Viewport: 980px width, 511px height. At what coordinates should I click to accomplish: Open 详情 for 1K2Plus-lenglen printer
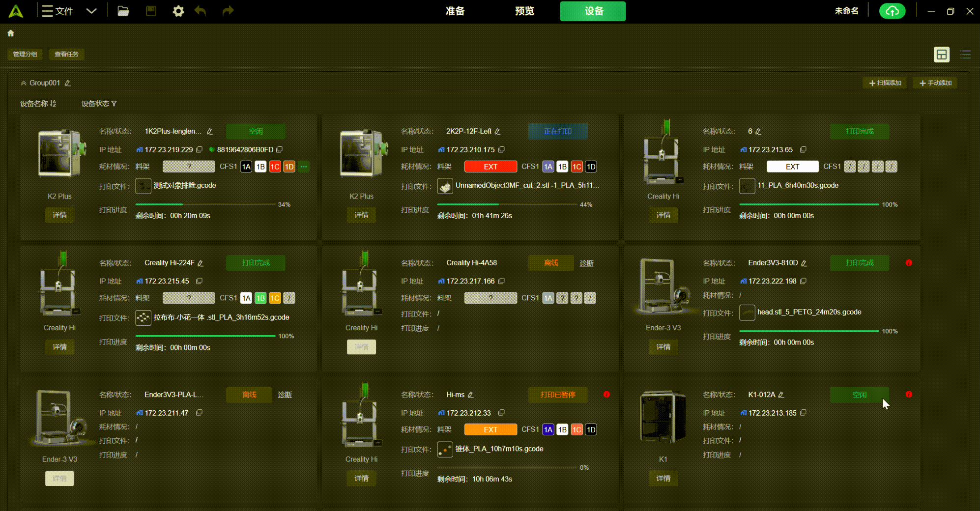pos(59,215)
